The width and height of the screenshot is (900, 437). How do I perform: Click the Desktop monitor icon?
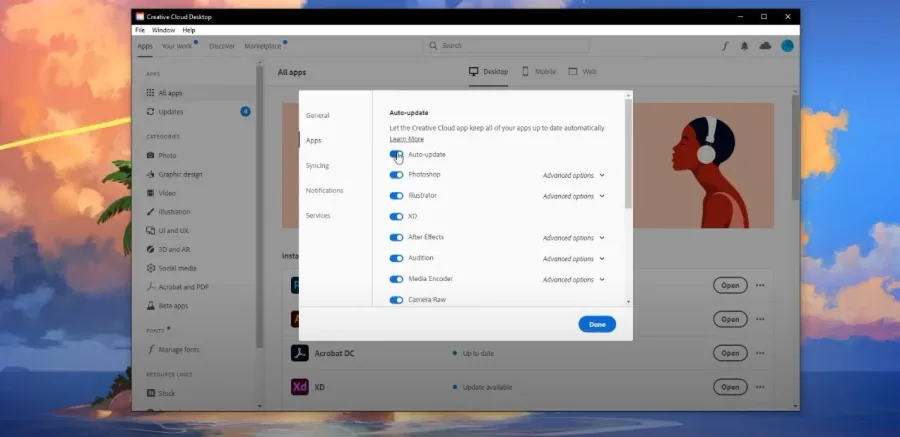click(474, 71)
